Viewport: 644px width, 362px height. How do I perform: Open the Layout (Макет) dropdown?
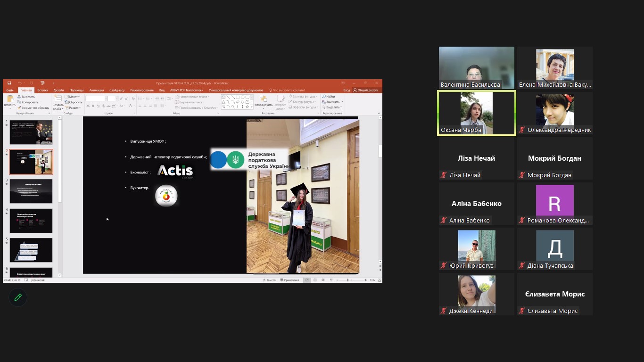pyautogui.click(x=72, y=97)
